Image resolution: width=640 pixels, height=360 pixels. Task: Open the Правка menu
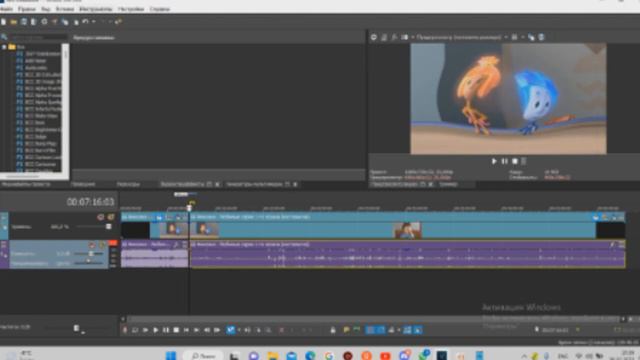pyautogui.click(x=27, y=9)
